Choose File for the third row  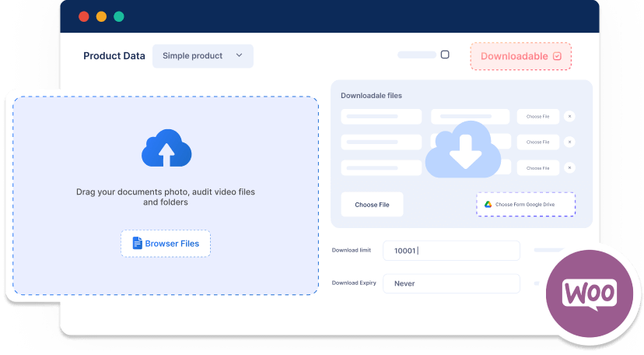(x=537, y=167)
